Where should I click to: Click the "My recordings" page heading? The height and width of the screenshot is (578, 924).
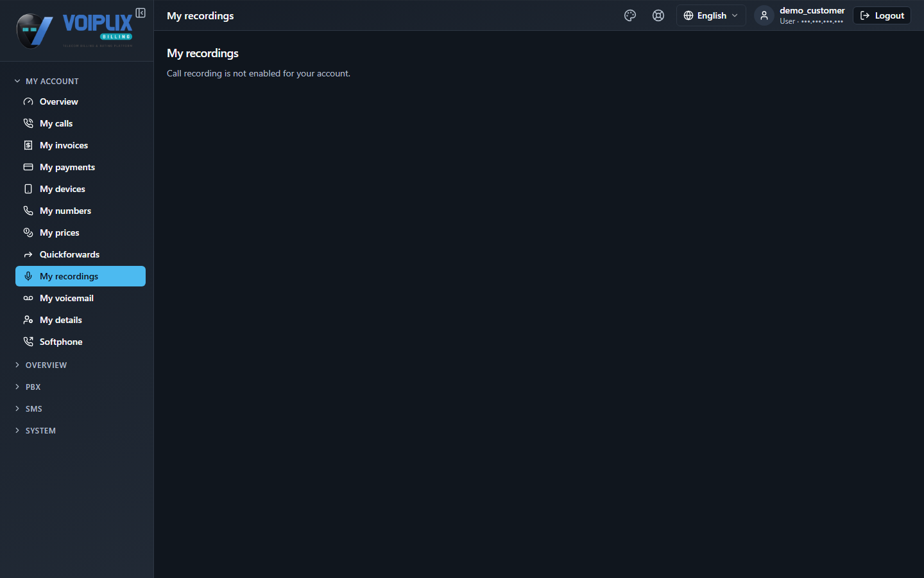click(203, 53)
